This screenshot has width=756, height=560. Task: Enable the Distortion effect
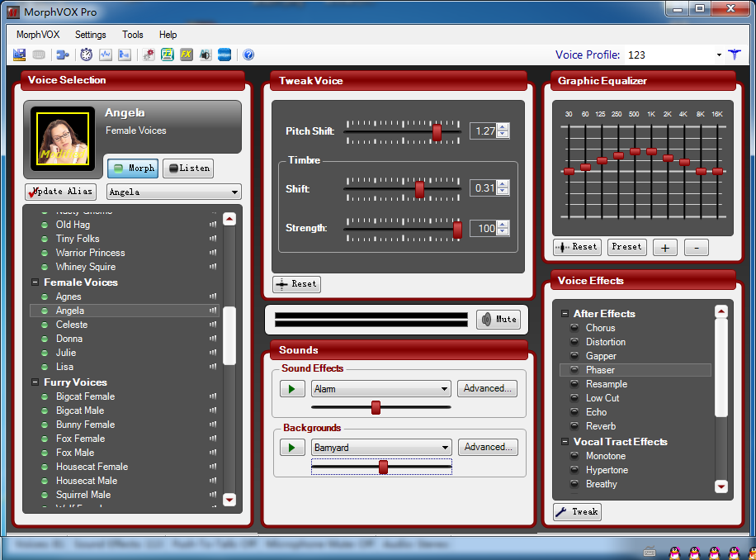[x=574, y=341]
